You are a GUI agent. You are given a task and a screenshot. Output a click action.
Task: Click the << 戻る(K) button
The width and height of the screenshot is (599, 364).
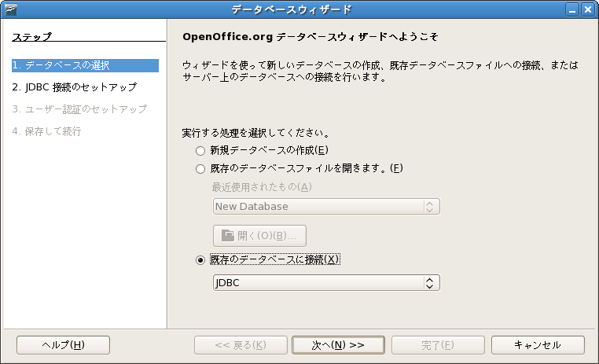(x=241, y=345)
